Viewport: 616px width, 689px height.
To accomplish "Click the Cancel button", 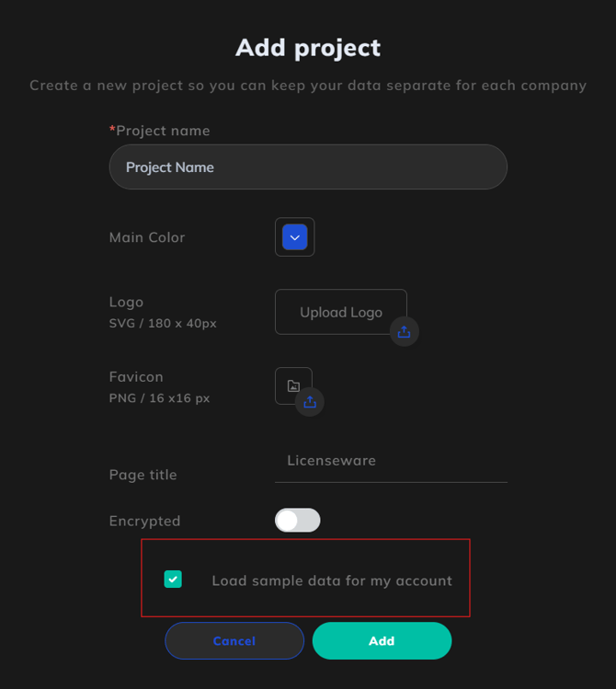I will click(x=234, y=640).
